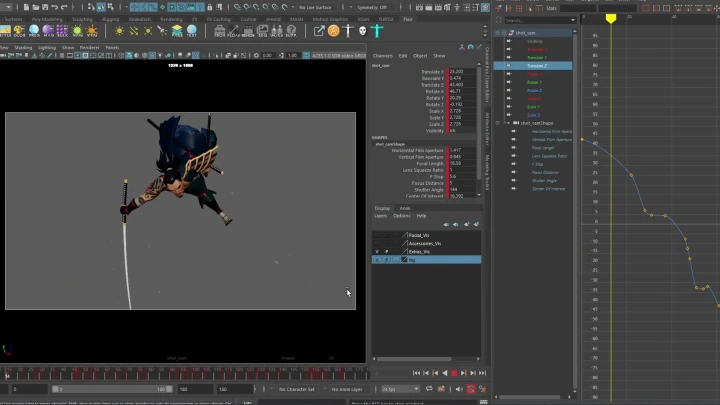Open the Symmetry Off dropdown
Image resolution: width=720 pixels, height=405 pixels.
pos(372,7)
